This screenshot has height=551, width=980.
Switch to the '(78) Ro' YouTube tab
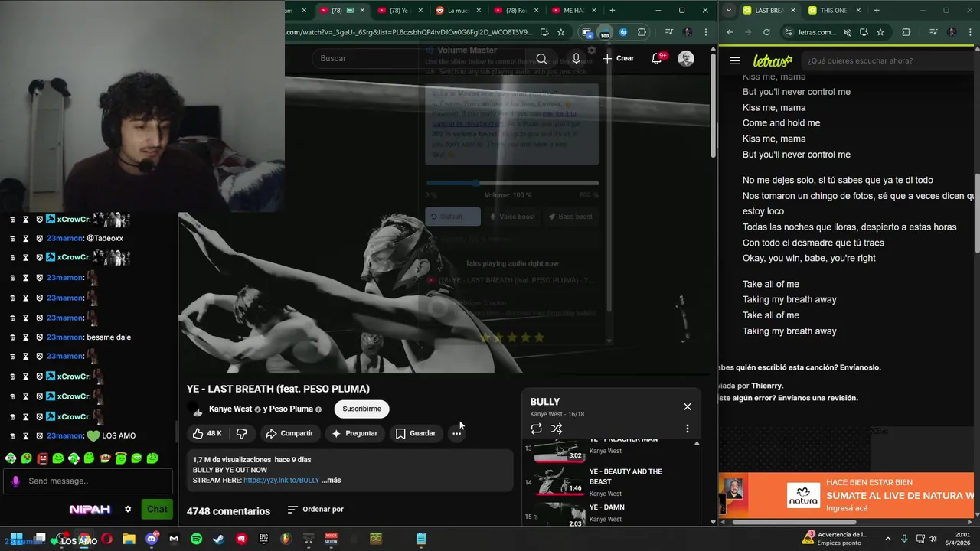click(x=515, y=11)
